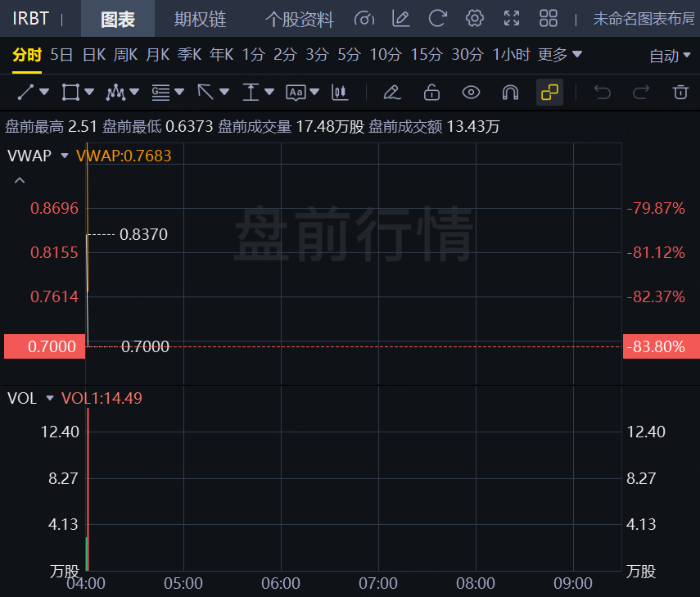Refresh the chart data

[x=437, y=19]
